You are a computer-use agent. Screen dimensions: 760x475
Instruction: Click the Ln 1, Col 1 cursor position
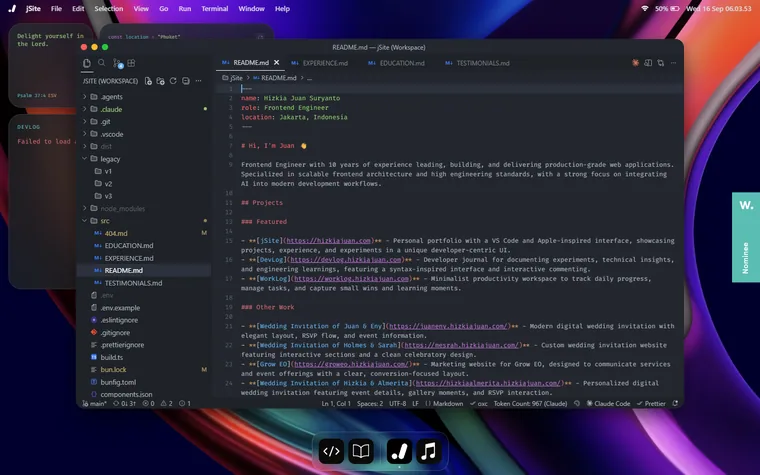(336, 403)
